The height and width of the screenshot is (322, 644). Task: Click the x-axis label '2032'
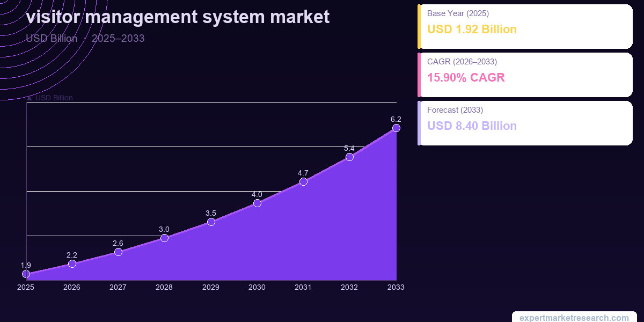(349, 287)
